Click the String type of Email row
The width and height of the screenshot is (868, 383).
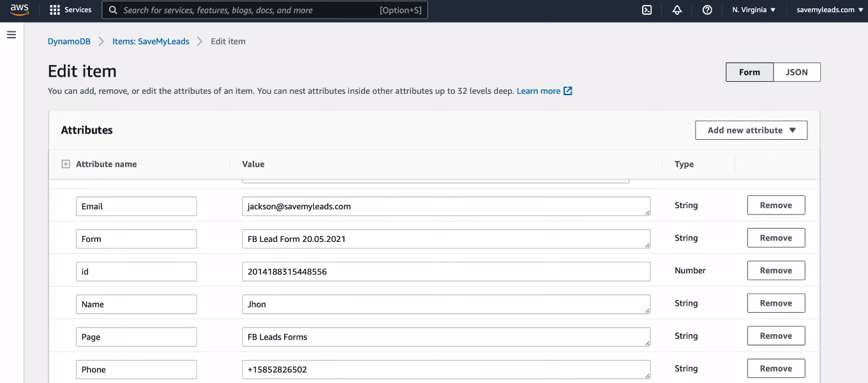686,206
